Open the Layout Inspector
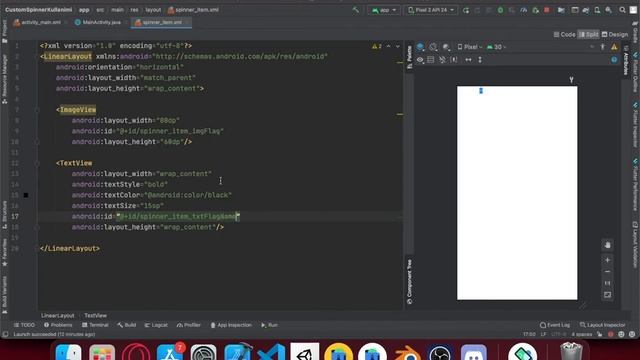640x360 pixels. coord(602,325)
